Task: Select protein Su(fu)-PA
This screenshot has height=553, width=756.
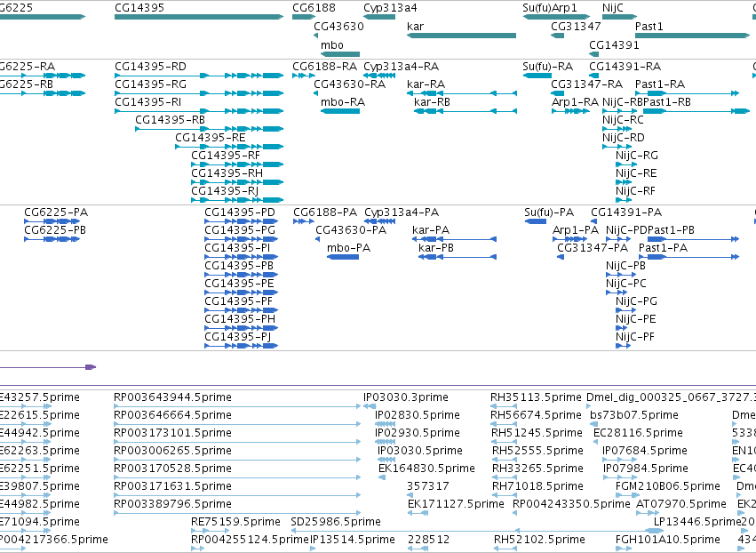Action: pos(535,221)
